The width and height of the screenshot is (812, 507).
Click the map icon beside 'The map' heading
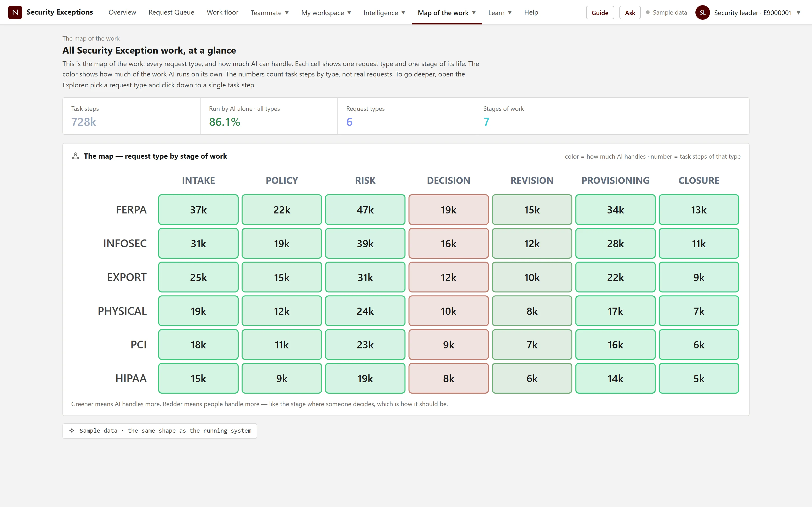[x=75, y=156]
